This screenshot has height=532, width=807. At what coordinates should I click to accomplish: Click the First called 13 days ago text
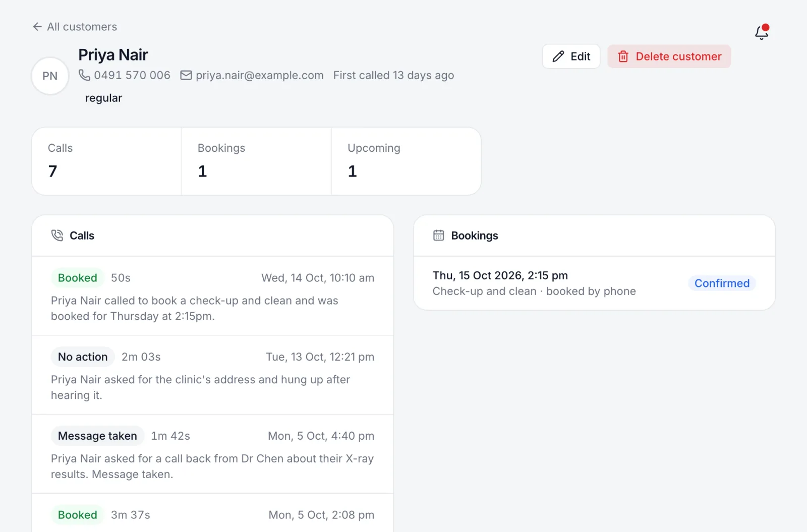coord(393,75)
